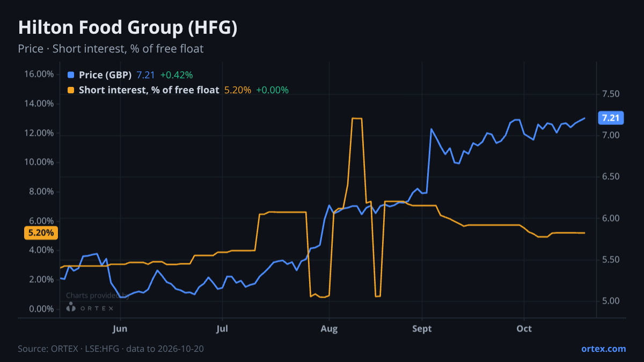The image size is (644, 362).
Task: Click the Jun label on time axis
Action: point(120,328)
